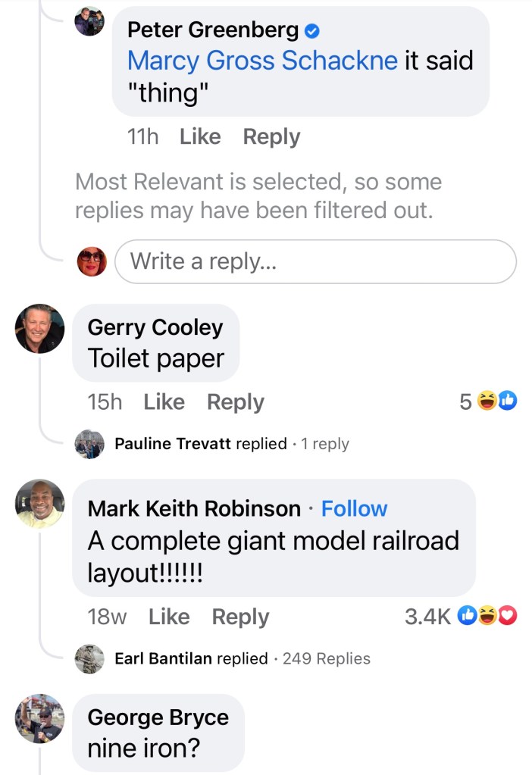Screen dimensions: 532x775
Task: View the 3.4K reactions on railroad comment
Action: click(x=461, y=616)
